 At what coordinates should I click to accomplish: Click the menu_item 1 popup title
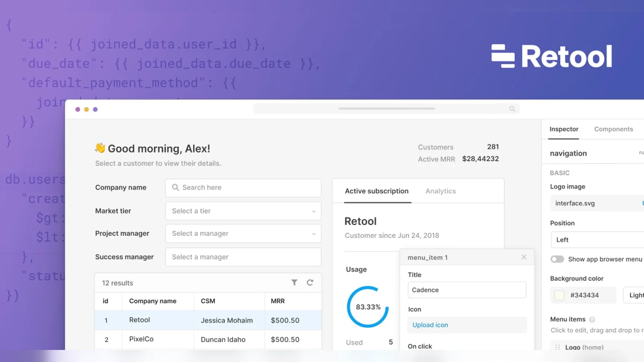[427, 257]
